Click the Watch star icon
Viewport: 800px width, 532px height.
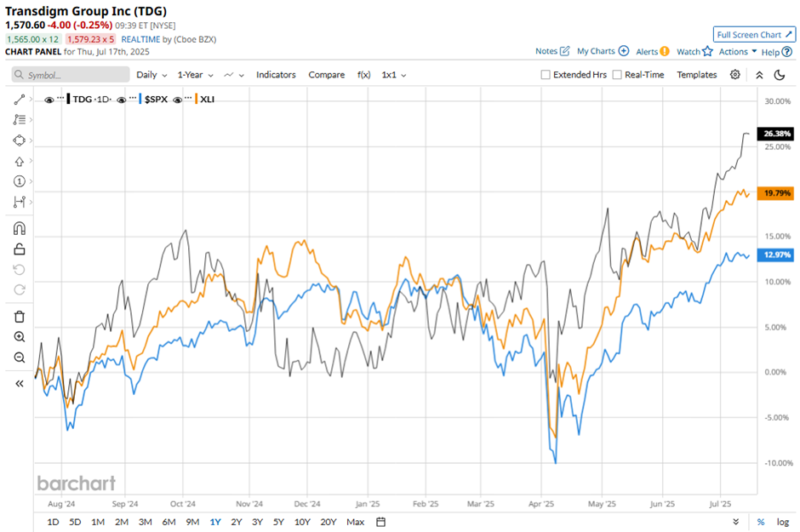(707, 51)
